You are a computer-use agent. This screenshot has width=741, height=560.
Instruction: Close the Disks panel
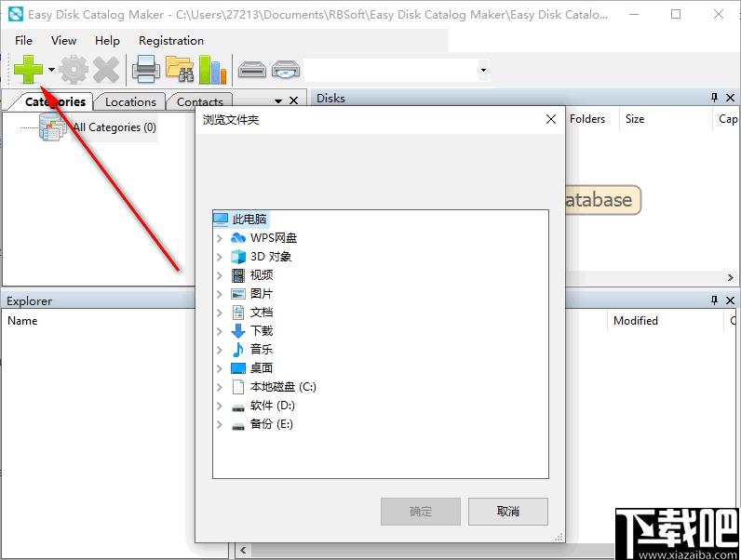730,98
